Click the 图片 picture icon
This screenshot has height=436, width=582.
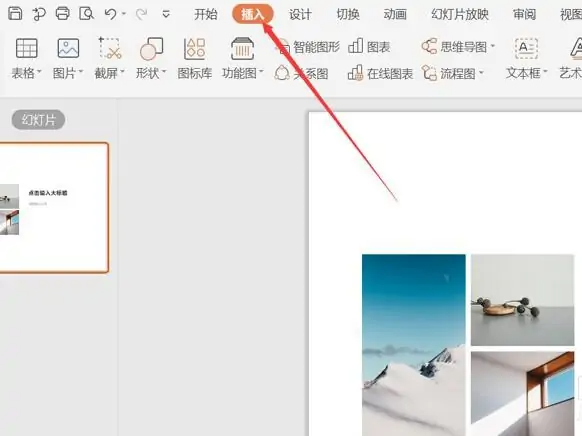(68, 48)
